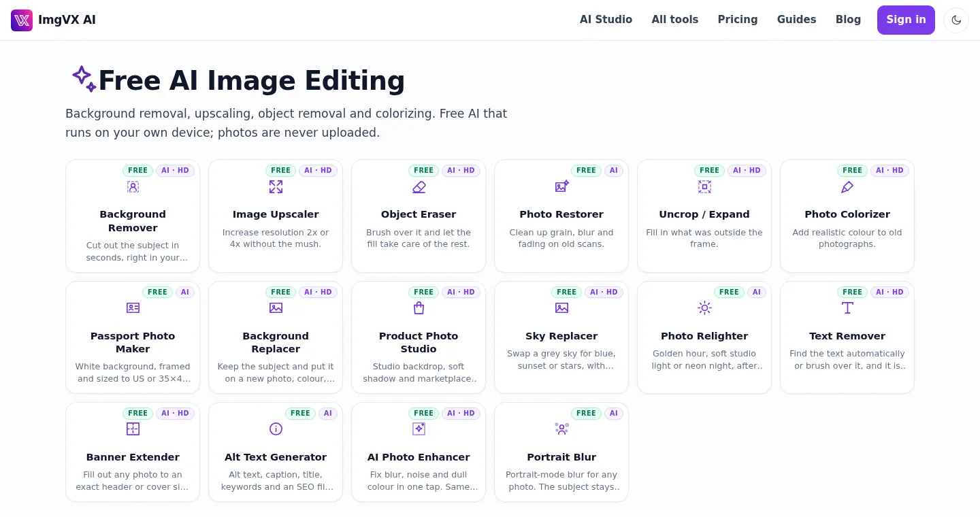Screen dimensions: 980x517
Task: Open the Product Photo Studio title
Action: [419, 342]
